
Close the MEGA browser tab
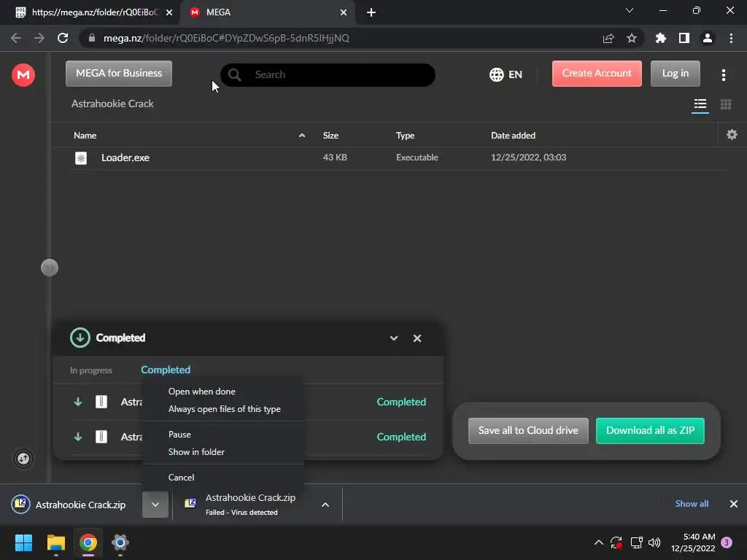click(344, 12)
